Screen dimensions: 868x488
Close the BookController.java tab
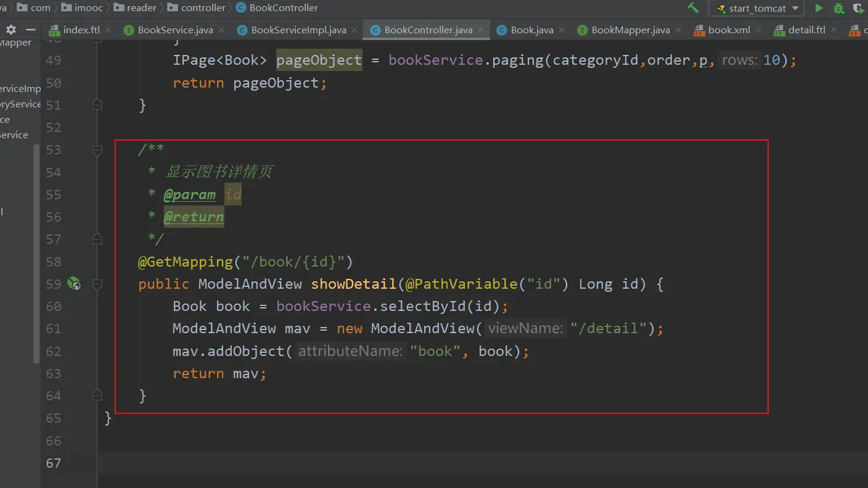tap(481, 30)
